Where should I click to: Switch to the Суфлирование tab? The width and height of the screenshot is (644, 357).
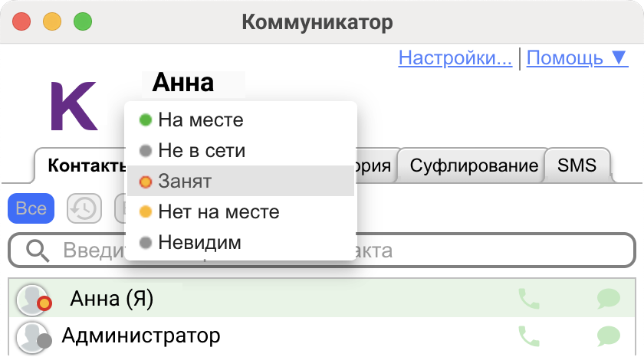coord(474,165)
